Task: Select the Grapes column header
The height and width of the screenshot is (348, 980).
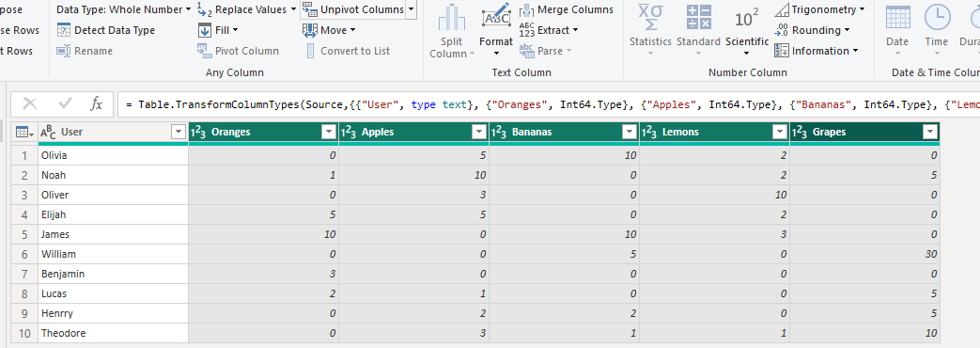Action: click(x=865, y=132)
